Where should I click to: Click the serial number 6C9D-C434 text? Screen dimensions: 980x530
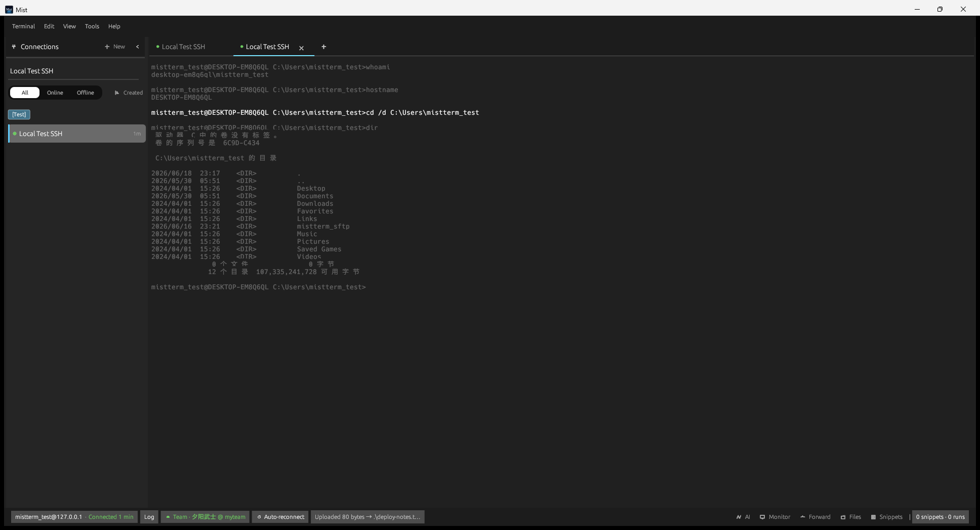[x=241, y=143]
